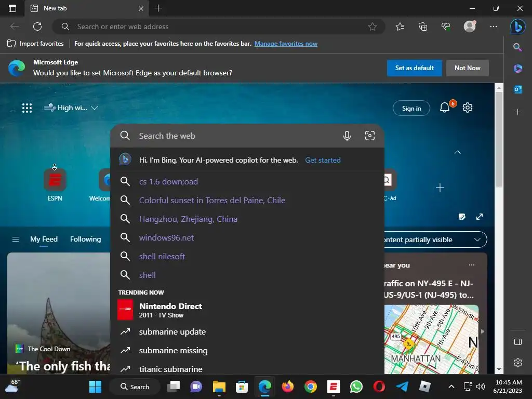532x399 pixels.
Task: Open the Bing Copilot sidebar button
Action: point(518,26)
